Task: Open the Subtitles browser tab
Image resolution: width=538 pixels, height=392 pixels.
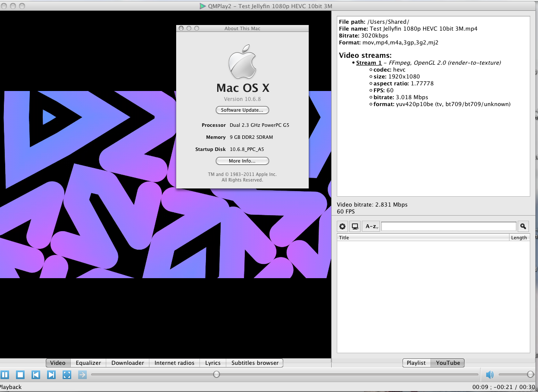Action: coord(255,363)
